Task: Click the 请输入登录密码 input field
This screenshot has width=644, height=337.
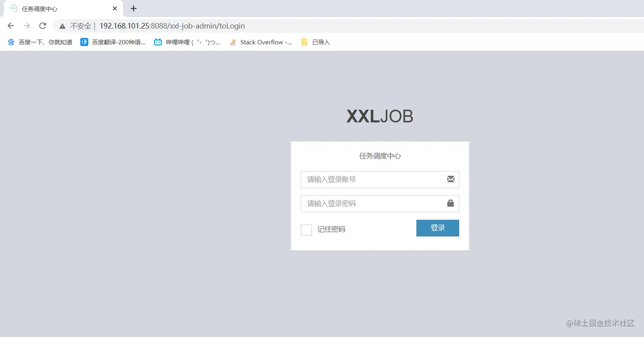Action: pyautogui.click(x=380, y=204)
